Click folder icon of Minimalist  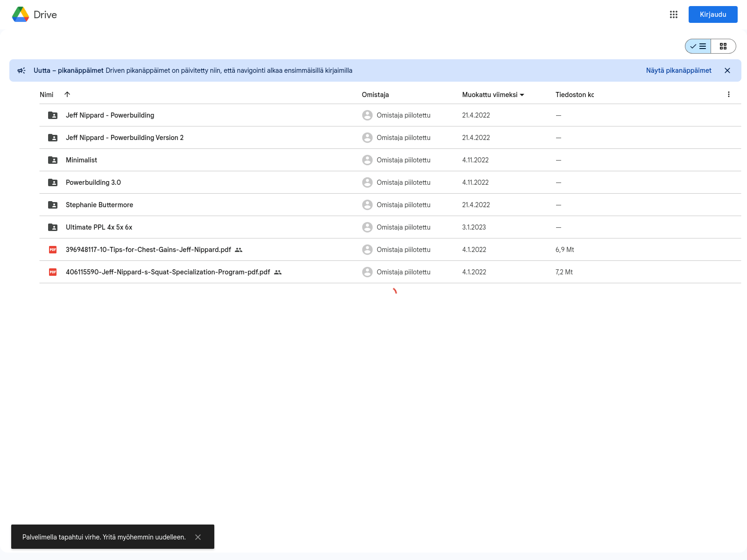click(x=53, y=160)
